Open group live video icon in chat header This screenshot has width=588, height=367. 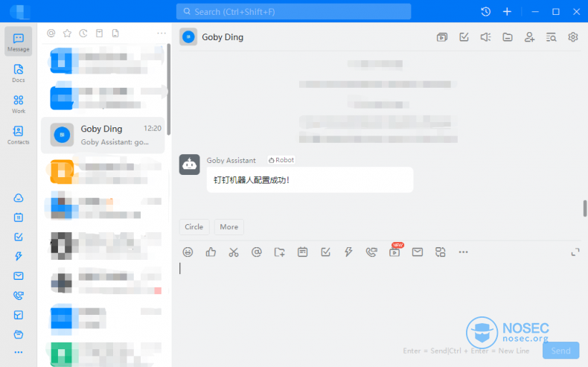tap(442, 37)
